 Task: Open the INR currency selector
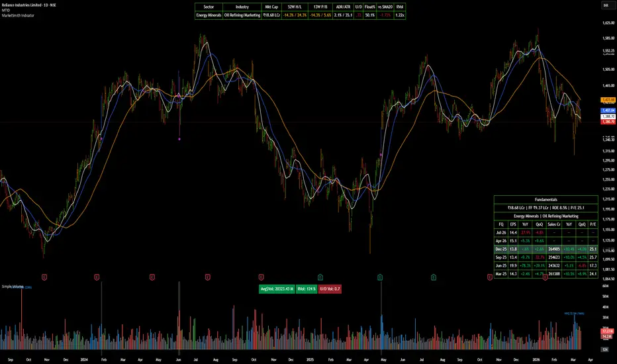606,5
